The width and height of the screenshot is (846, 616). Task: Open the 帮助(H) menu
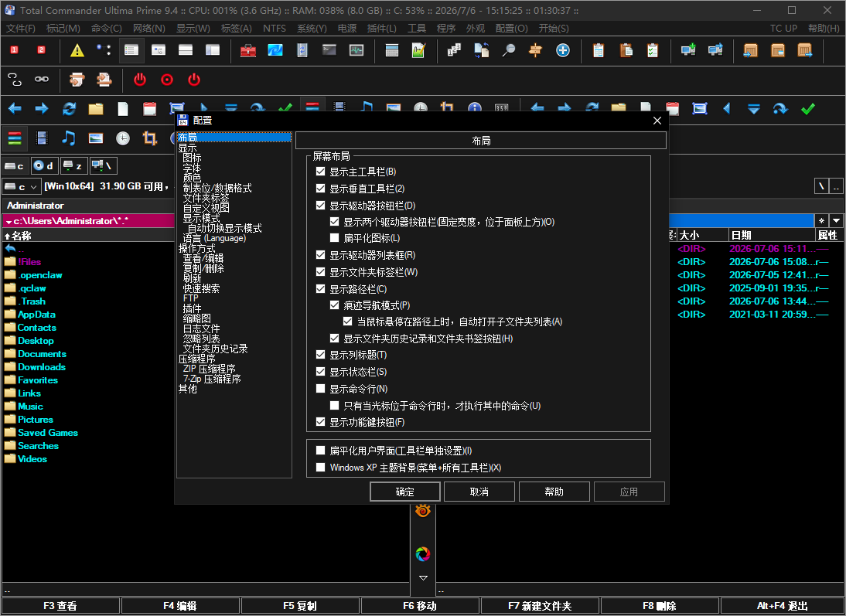click(824, 28)
